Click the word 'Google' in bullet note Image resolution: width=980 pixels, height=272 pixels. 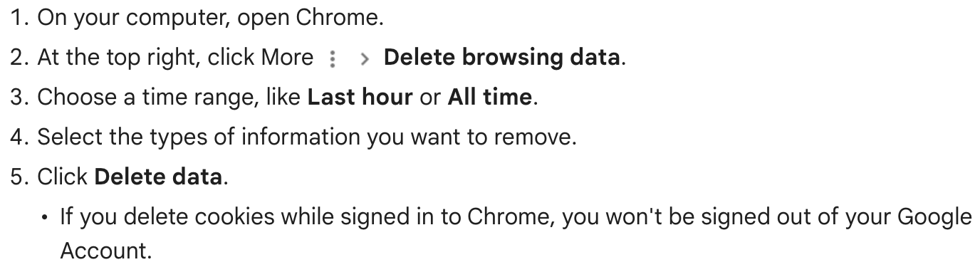(934, 217)
